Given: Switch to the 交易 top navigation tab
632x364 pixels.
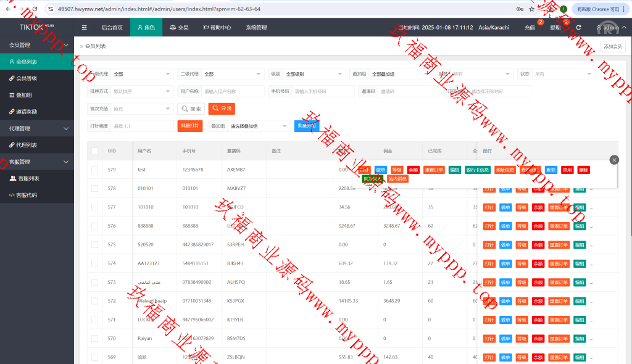Looking at the screenshot, I should 179,28.
